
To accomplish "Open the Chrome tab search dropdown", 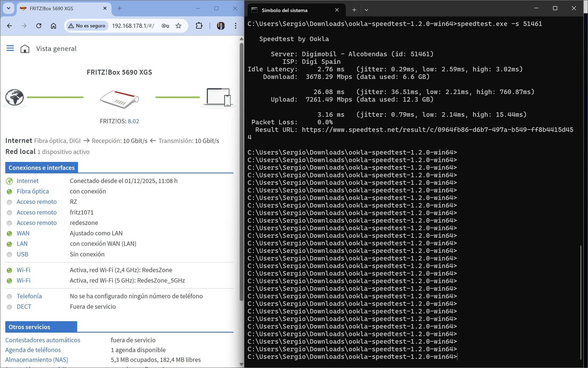I will (8, 8).
